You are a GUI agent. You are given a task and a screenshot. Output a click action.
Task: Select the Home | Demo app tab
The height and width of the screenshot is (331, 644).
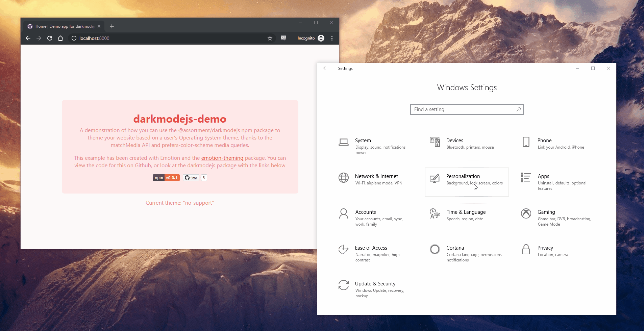(x=64, y=26)
